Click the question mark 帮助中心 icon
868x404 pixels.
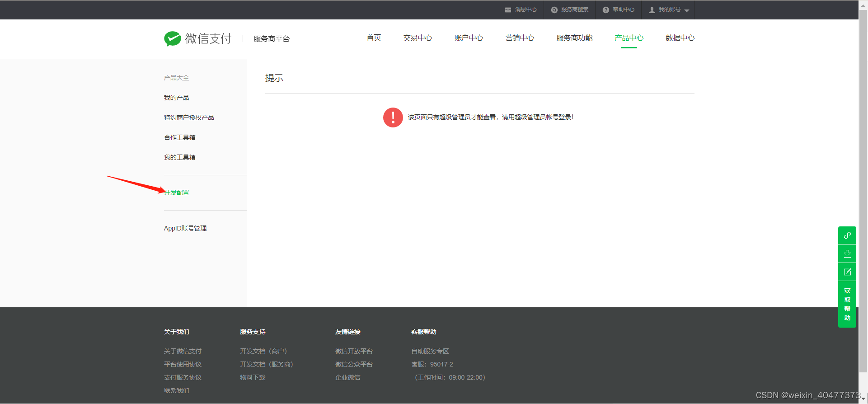point(606,10)
